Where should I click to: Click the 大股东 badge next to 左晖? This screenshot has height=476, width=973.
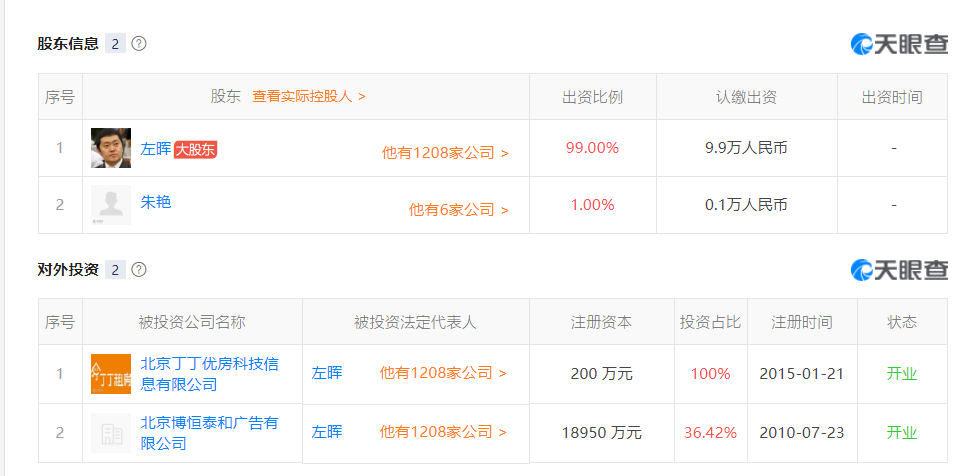196,149
